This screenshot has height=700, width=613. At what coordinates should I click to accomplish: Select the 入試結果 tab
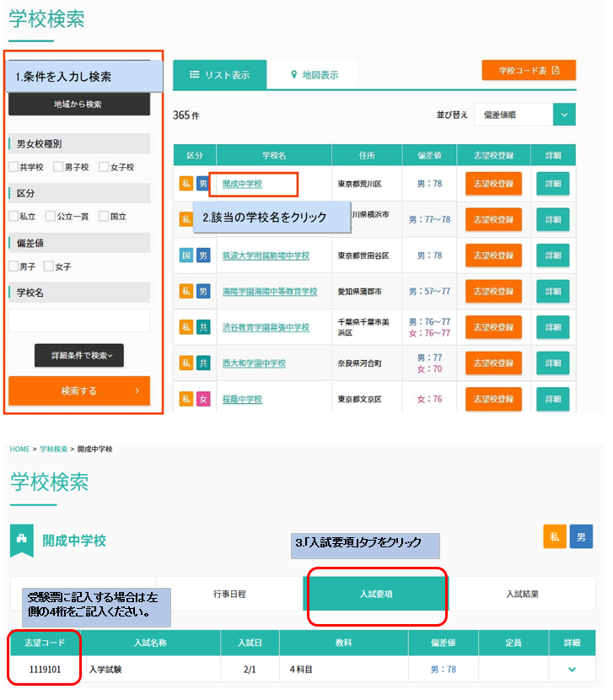click(x=523, y=595)
